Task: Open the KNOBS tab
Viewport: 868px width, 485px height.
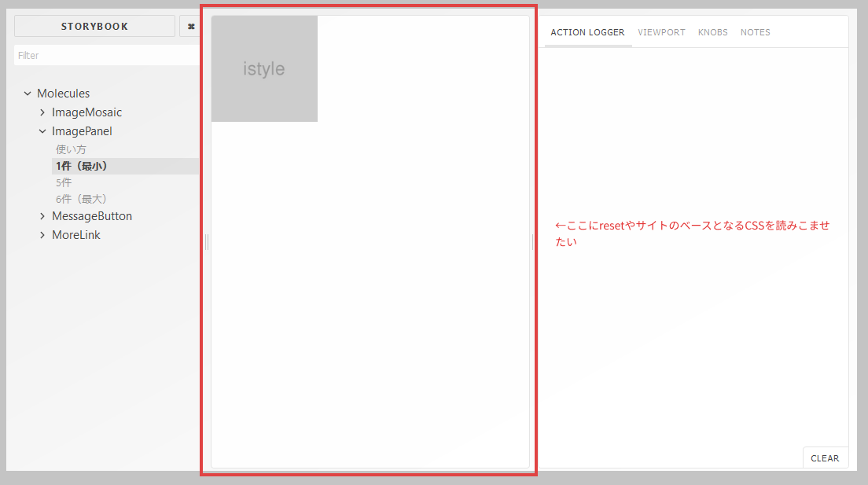Action: pos(712,32)
